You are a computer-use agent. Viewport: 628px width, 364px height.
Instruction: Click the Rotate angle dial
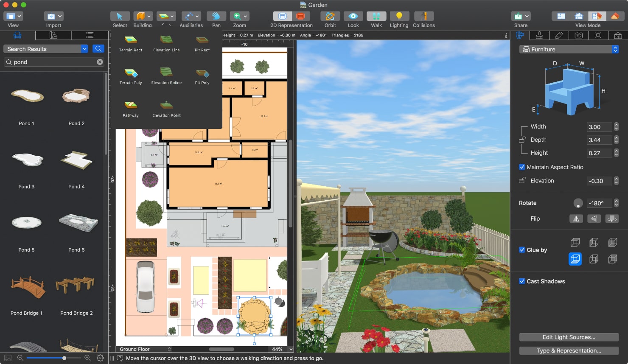pos(578,203)
